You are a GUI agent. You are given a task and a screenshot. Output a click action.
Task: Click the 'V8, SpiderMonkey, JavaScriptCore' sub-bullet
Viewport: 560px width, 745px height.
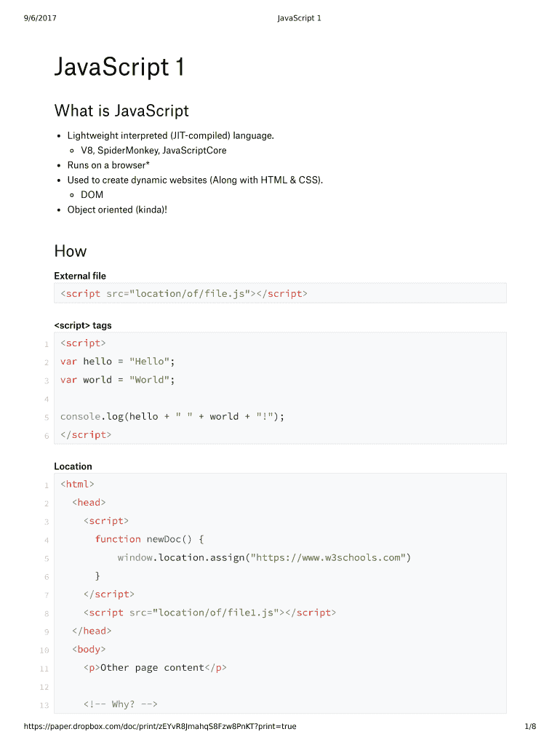tap(153, 151)
